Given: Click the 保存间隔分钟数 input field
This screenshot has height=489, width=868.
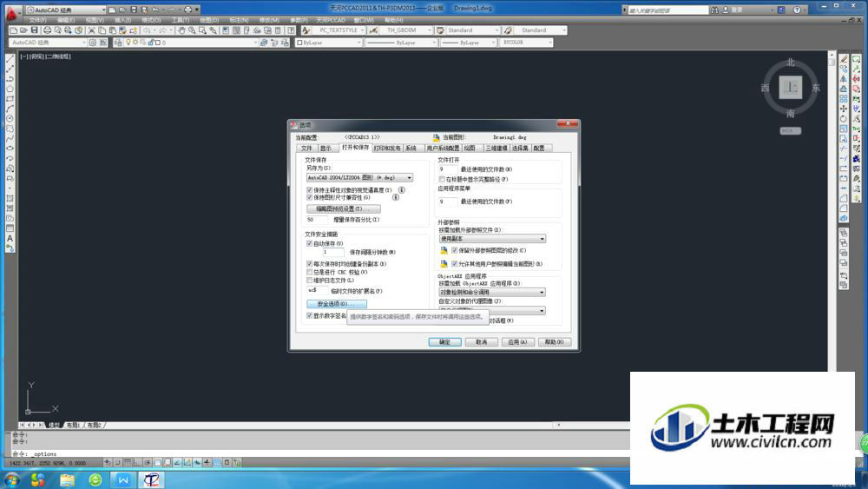Looking at the screenshot, I should (333, 252).
